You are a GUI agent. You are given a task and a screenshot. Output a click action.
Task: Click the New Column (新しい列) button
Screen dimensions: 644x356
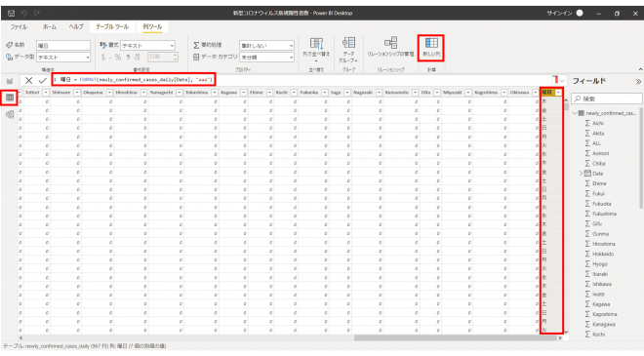pyautogui.click(x=431, y=48)
